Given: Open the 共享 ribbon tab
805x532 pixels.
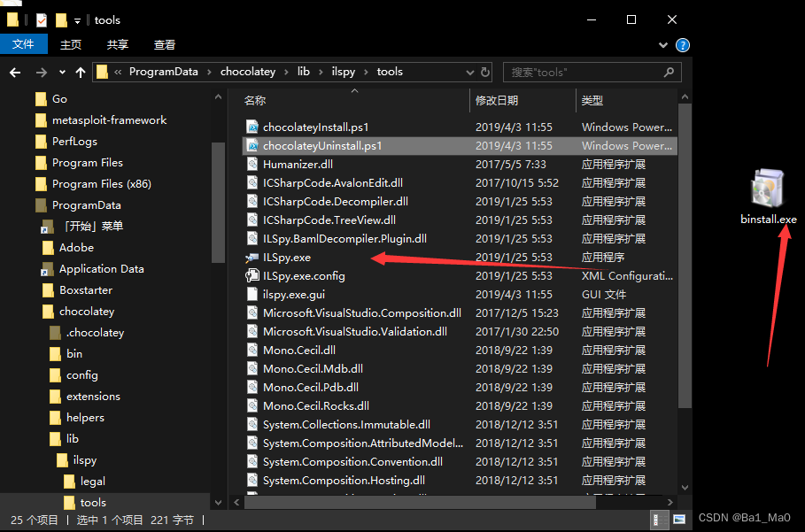Looking at the screenshot, I should pyautogui.click(x=118, y=44).
